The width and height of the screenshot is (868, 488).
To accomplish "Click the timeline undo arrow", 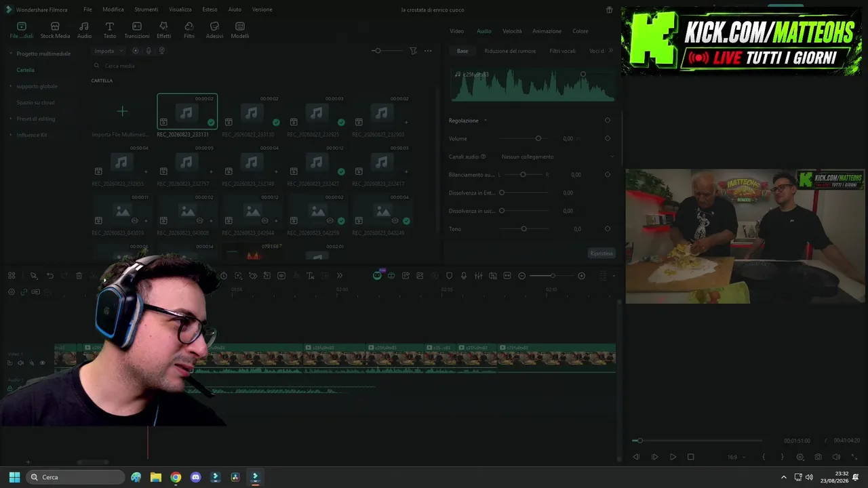I will click(x=50, y=276).
